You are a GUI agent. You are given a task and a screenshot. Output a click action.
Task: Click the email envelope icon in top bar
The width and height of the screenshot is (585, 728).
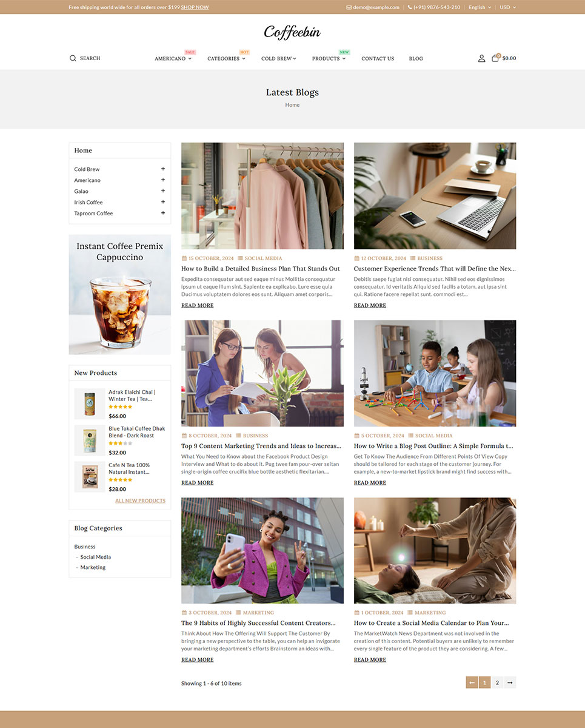coord(349,7)
